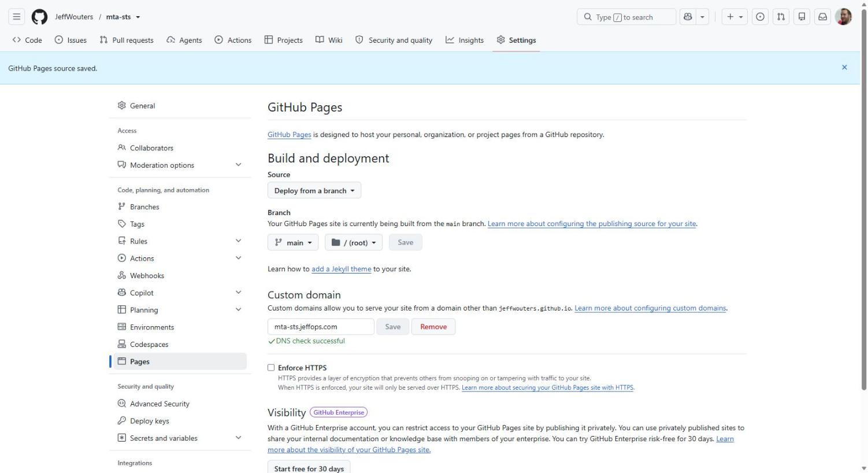The width and height of the screenshot is (868, 473).
Task: Open Environments settings
Action: click(180, 327)
